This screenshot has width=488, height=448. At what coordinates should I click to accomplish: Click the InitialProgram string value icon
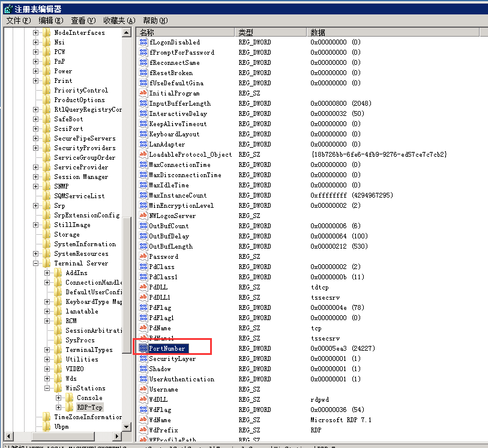[x=143, y=93]
